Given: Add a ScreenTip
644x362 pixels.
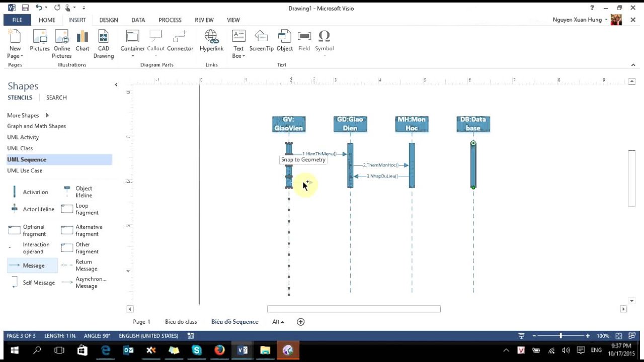Looking at the screenshot, I should pos(261,41).
